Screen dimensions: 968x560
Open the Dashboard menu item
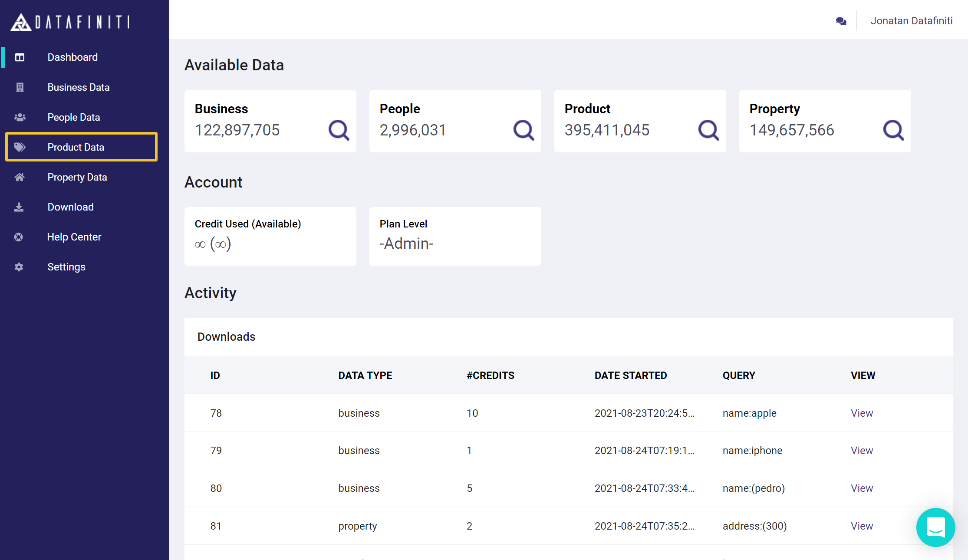coord(72,57)
